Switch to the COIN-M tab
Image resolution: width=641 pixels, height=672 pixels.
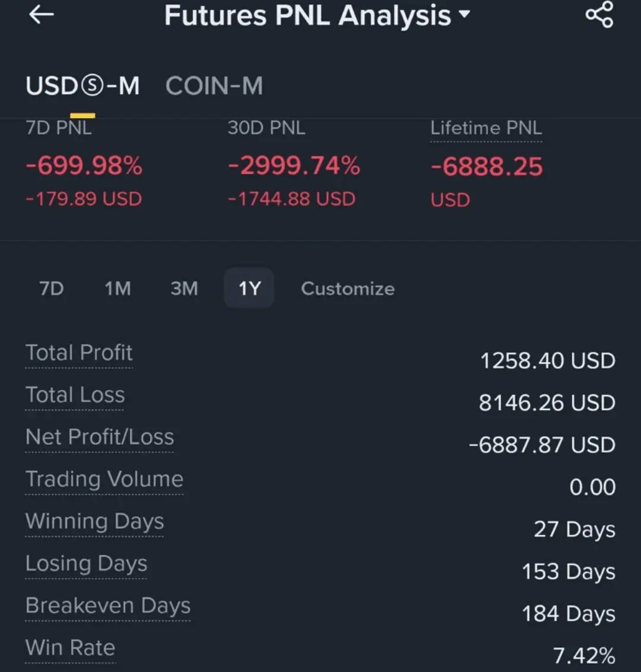tap(214, 87)
